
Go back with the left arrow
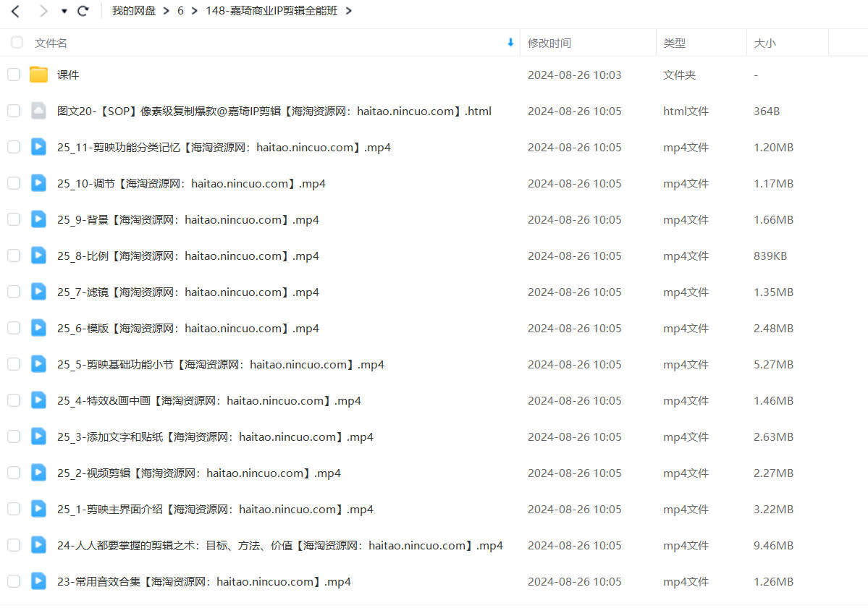(15, 11)
